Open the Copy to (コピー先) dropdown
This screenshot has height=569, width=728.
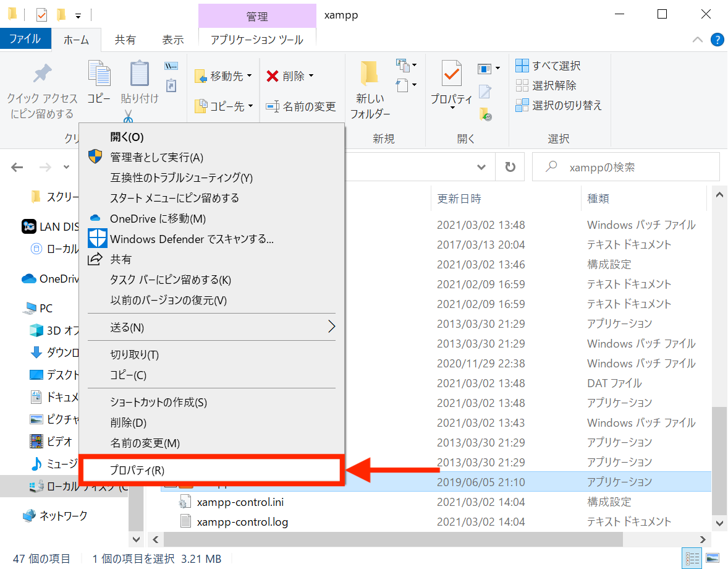pos(224,106)
